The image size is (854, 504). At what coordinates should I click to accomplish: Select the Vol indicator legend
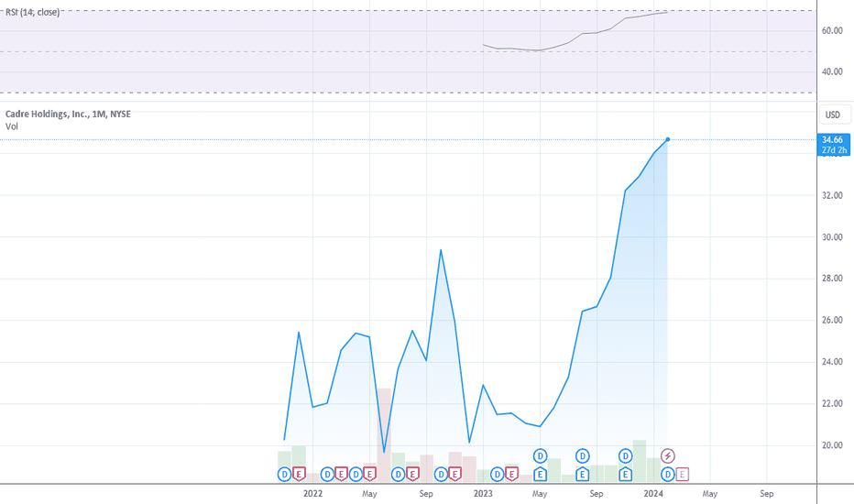pos(11,126)
